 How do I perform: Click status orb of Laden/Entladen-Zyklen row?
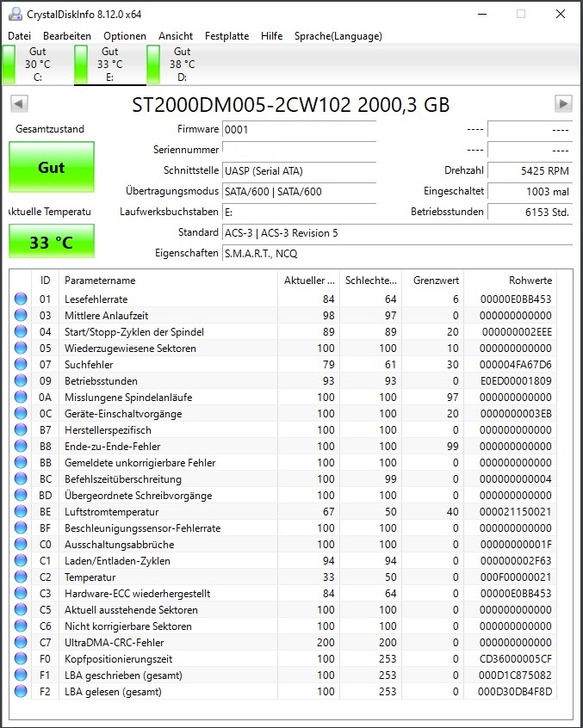(21, 560)
